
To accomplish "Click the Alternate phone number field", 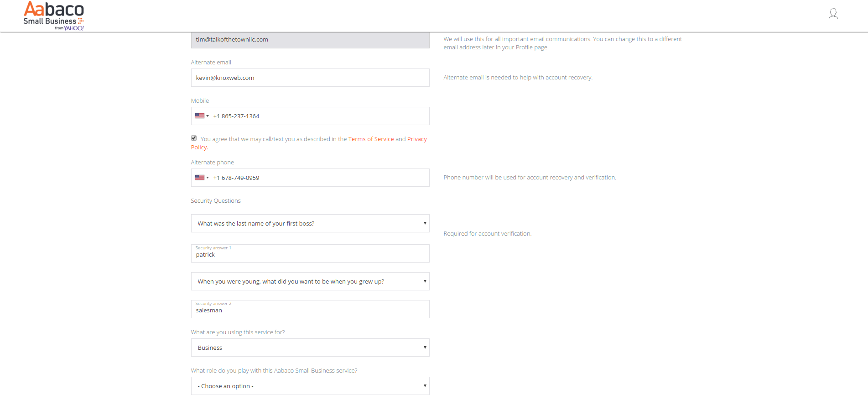I will tap(319, 178).
